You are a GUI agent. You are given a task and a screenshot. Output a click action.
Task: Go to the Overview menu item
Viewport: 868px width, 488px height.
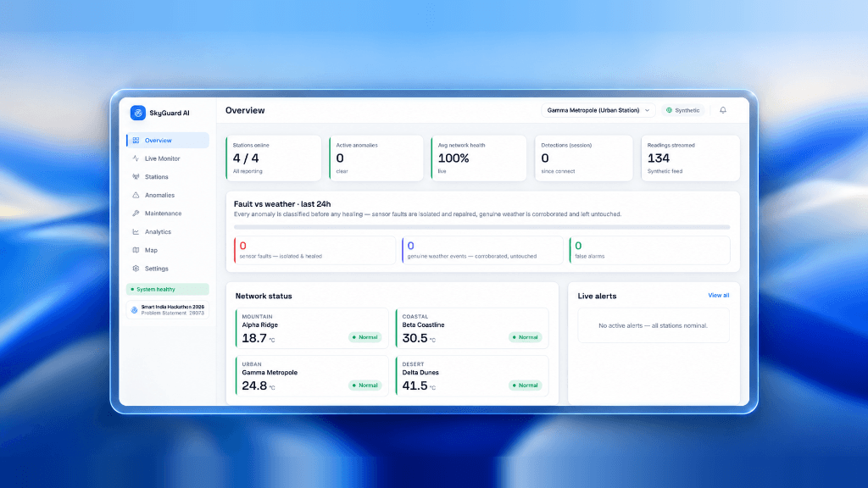coord(168,140)
